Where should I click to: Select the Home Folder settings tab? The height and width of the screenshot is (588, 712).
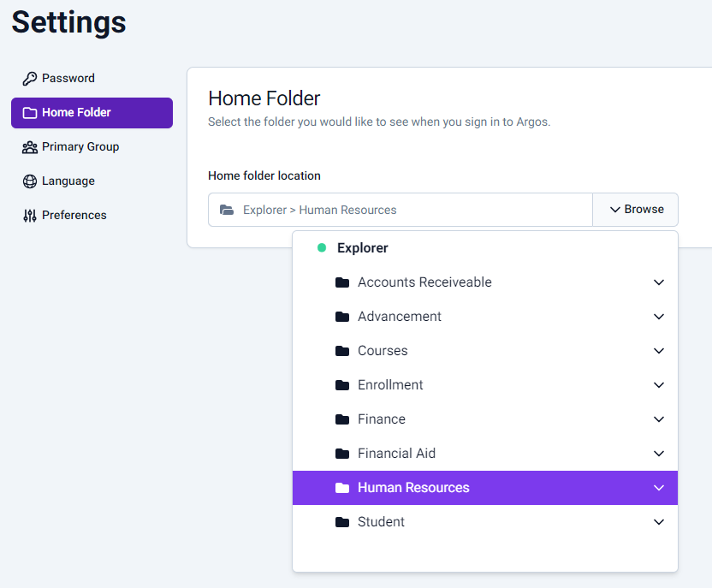(x=92, y=113)
